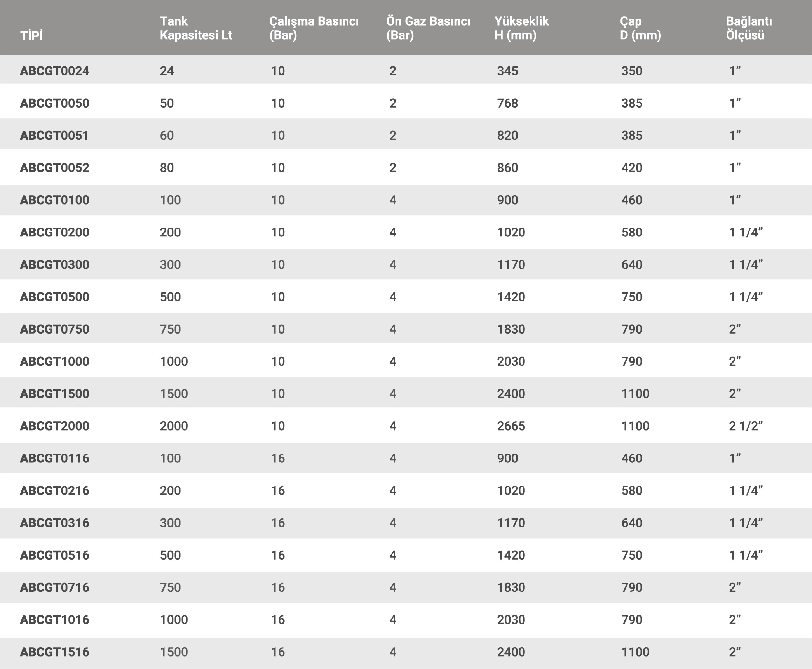Select the height value 768
The width and height of the screenshot is (812, 669).
(507, 103)
